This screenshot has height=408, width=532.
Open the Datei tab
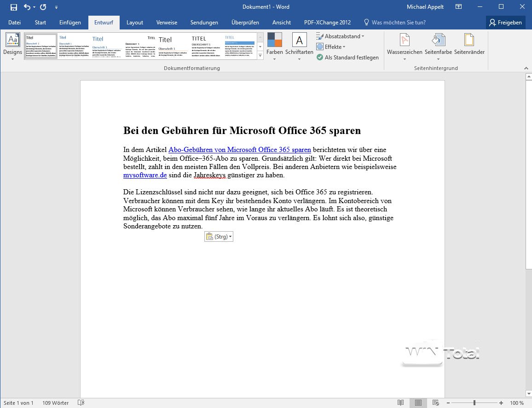(14, 23)
